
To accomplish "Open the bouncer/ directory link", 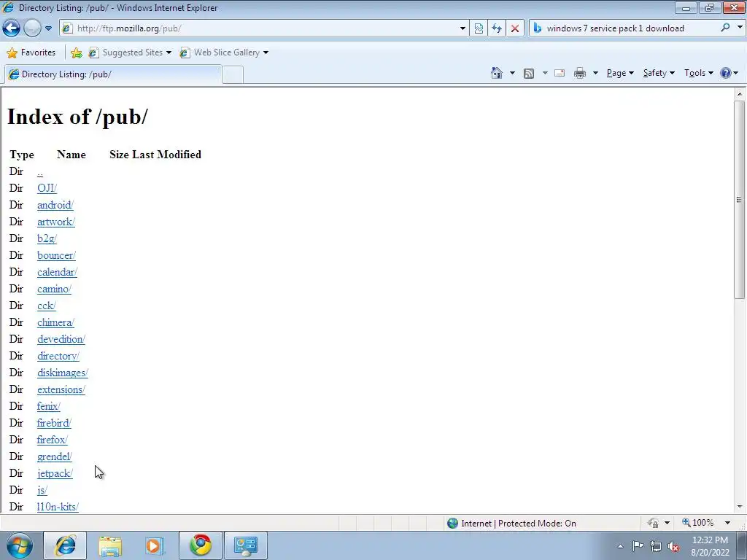I will click(56, 255).
